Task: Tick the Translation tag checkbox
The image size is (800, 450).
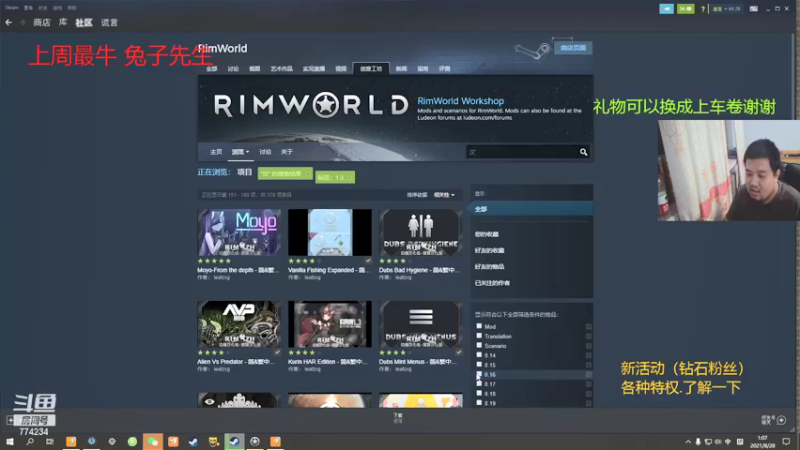Action: pyautogui.click(x=479, y=336)
